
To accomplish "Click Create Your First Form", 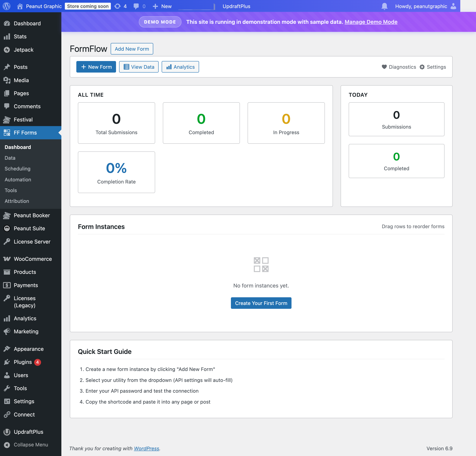I will [261, 303].
